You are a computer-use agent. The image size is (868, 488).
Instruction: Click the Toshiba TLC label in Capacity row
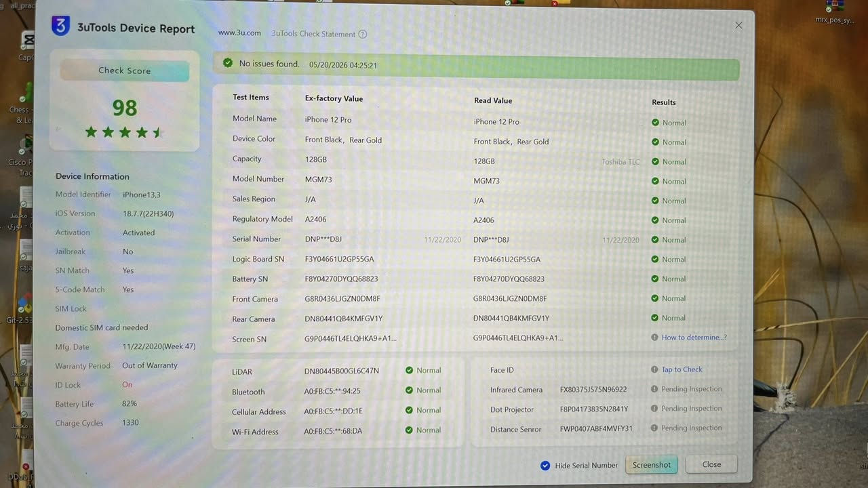coord(620,162)
